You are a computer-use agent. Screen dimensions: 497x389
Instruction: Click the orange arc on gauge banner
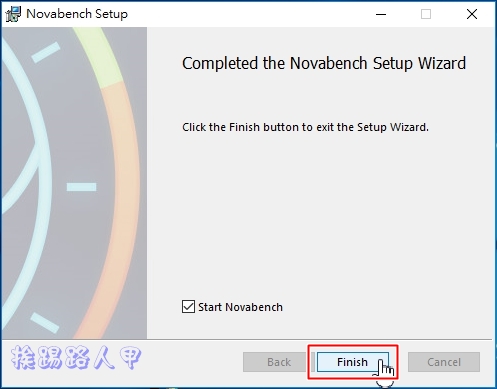126,200
